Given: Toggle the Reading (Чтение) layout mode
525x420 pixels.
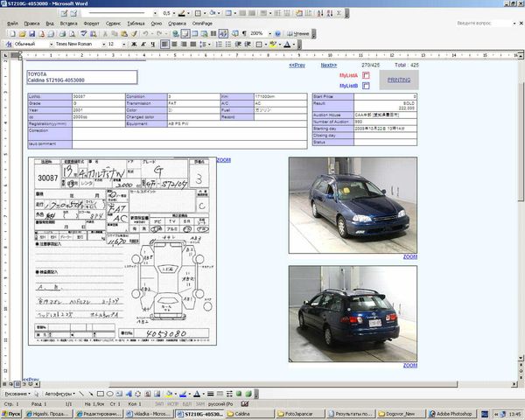Looking at the screenshot, I should point(297,34).
